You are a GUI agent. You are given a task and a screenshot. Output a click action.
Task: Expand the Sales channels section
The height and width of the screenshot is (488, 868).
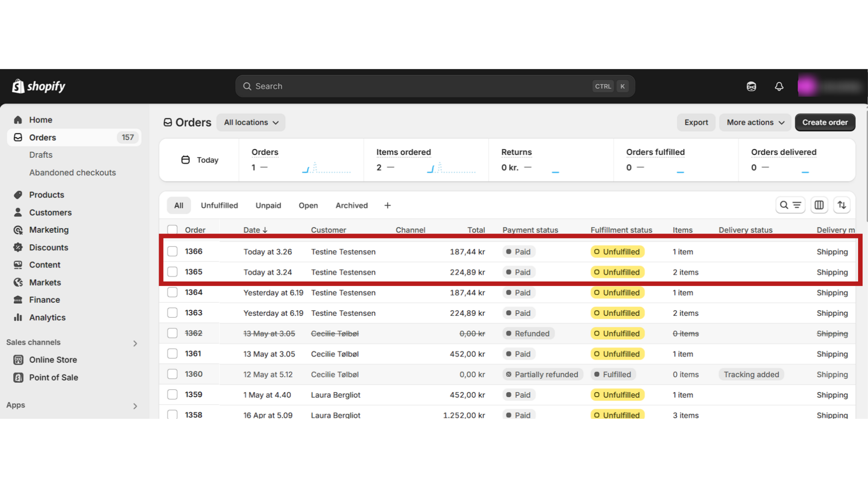(x=135, y=343)
